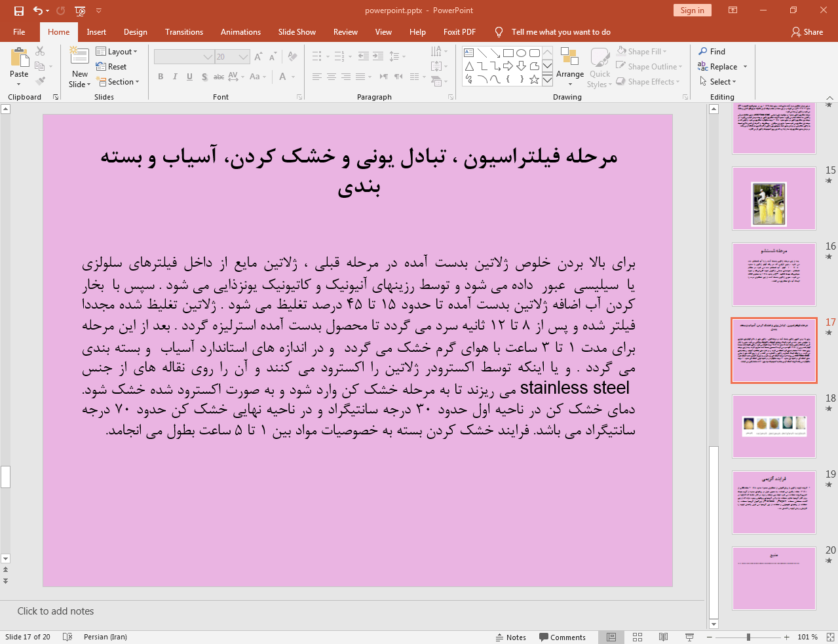The height and width of the screenshot is (644, 838).
Task: Expand the font name combo box
Action: click(208, 57)
